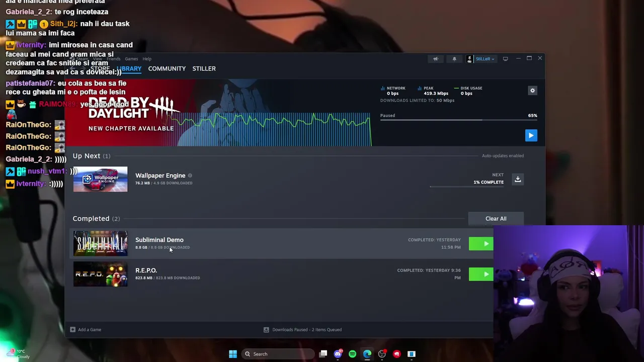Click the Wallpaper Engine thumbnail
Viewport: 644px width, 362px height.
point(100,179)
